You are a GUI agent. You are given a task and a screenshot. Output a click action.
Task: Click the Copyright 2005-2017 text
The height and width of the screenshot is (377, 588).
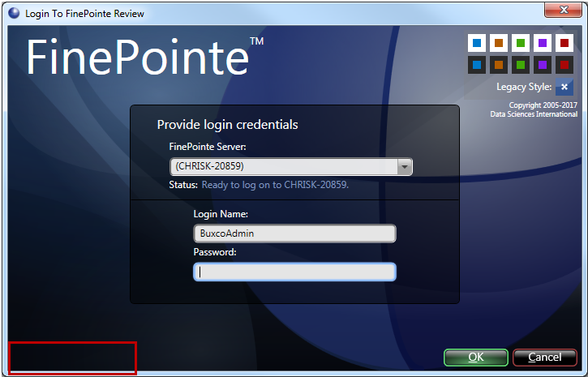coord(543,105)
